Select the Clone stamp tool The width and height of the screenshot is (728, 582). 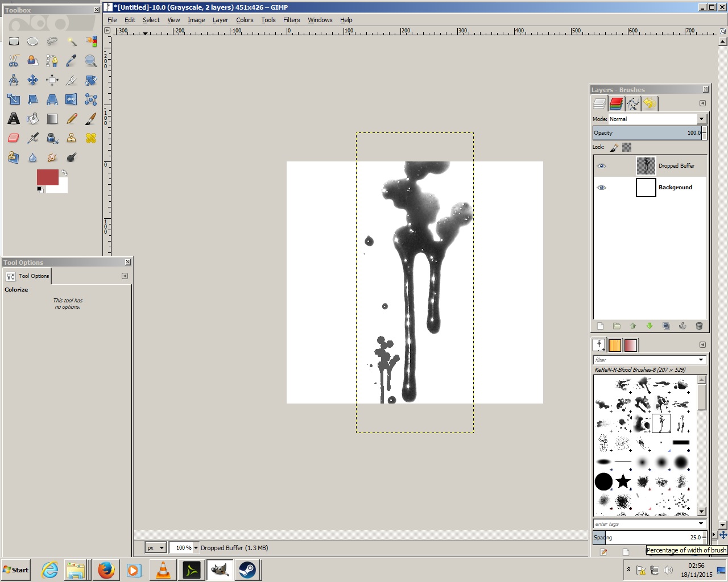pos(72,138)
